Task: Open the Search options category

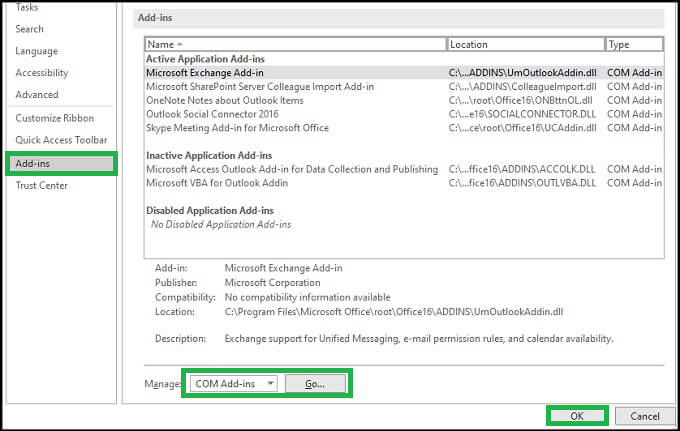Action: pos(29,29)
